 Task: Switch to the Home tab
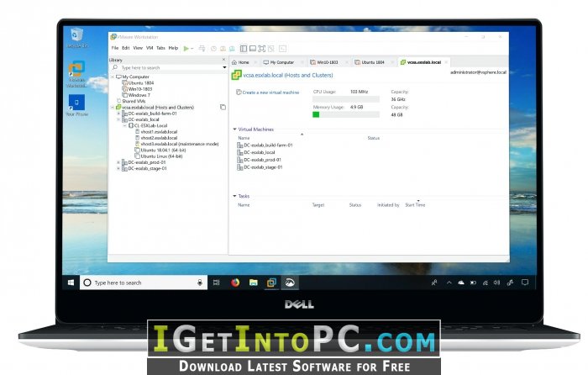[243, 62]
